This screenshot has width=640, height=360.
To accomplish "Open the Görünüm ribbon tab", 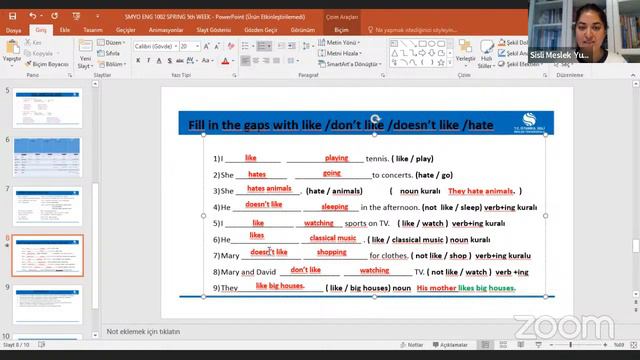I will point(302,30).
